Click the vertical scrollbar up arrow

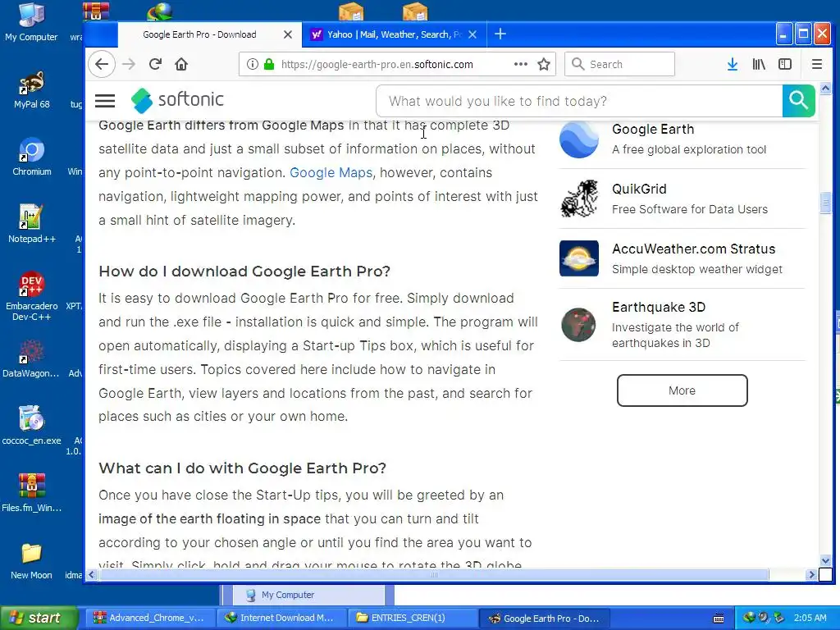click(x=825, y=87)
